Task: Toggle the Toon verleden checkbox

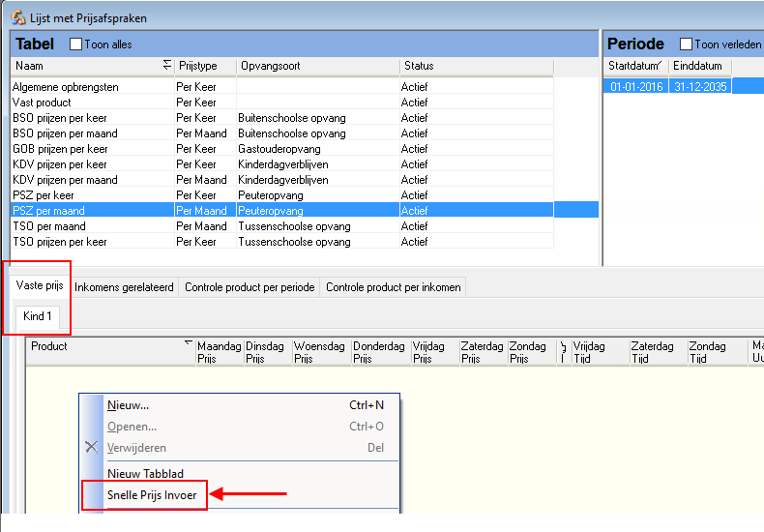Action: 686,44
